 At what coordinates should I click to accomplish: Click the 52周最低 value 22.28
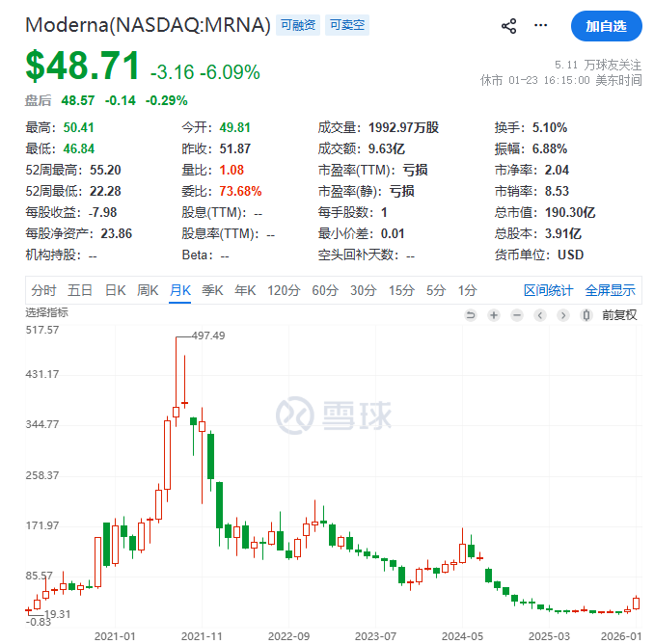pyautogui.click(x=105, y=191)
